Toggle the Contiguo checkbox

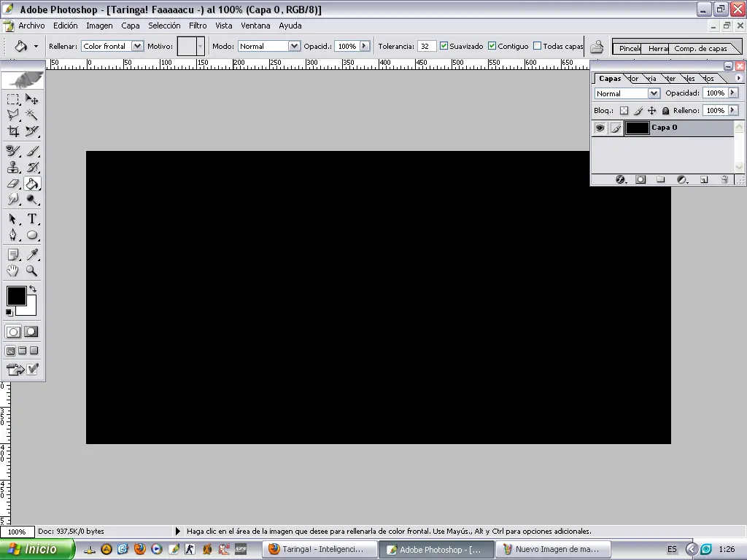click(492, 46)
